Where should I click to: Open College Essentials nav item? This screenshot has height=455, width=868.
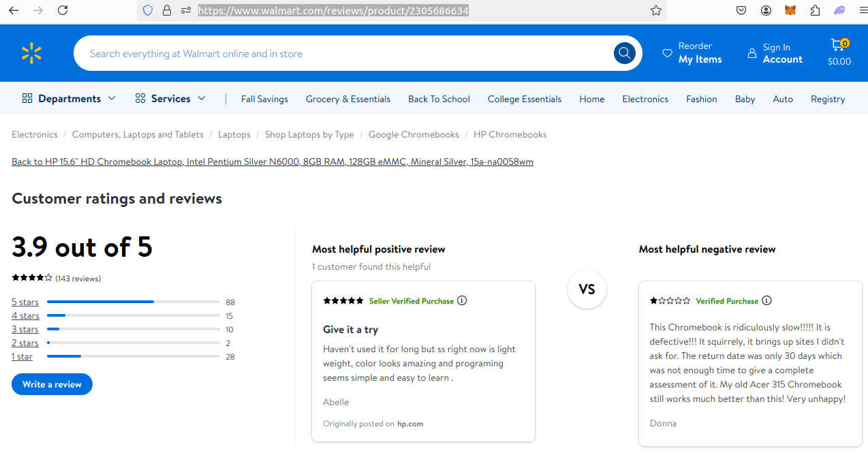tap(525, 99)
